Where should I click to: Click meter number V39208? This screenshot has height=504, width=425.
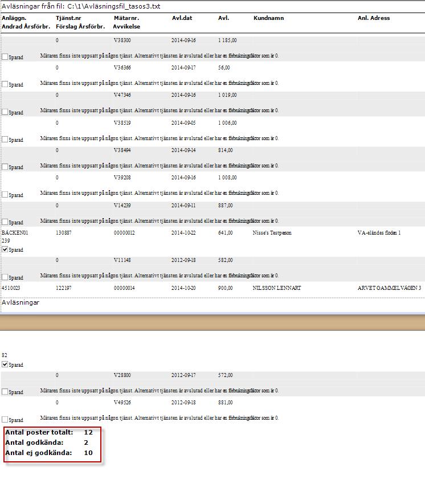click(122, 178)
